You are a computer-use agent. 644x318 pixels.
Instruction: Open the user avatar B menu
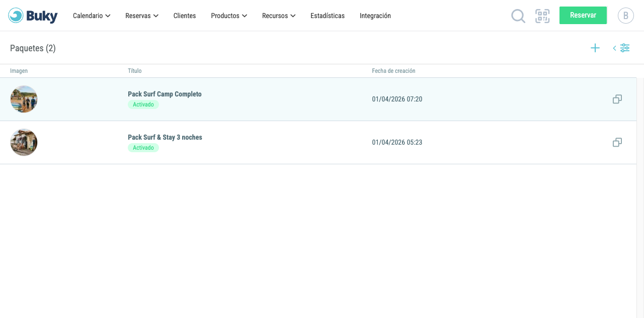626,16
